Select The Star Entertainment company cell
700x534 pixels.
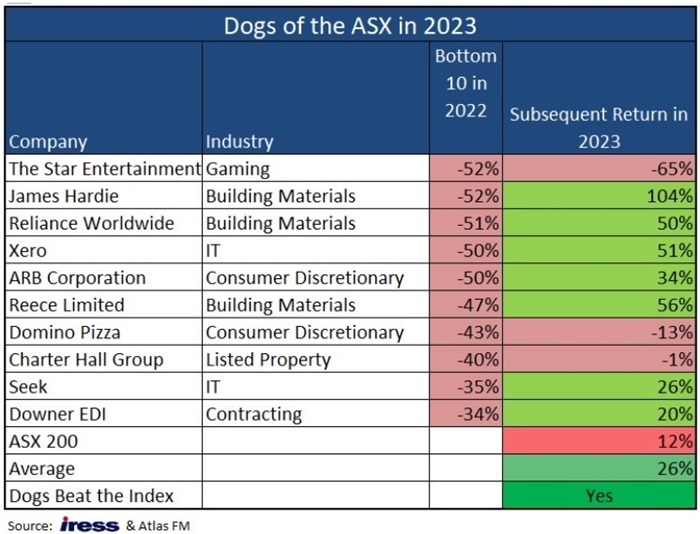pos(104,169)
